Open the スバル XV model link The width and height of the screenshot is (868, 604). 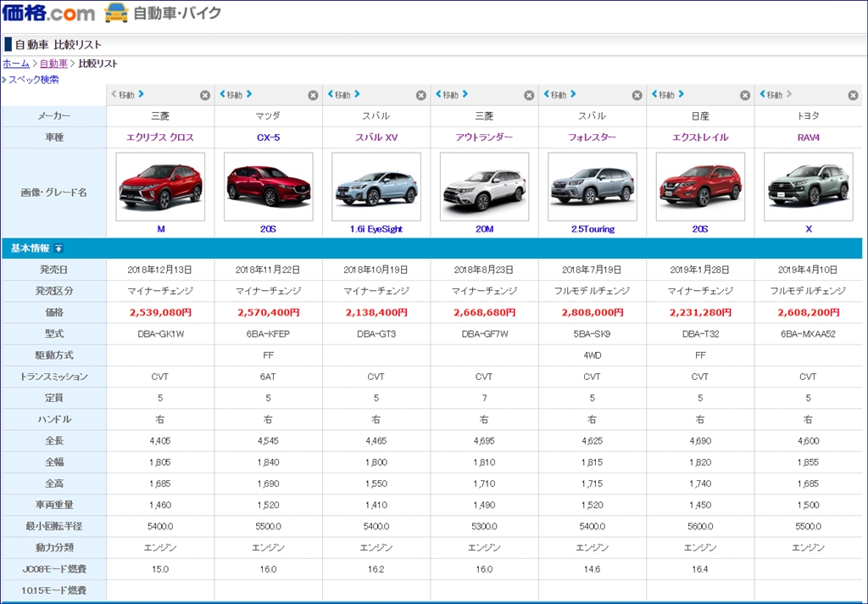[376, 137]
